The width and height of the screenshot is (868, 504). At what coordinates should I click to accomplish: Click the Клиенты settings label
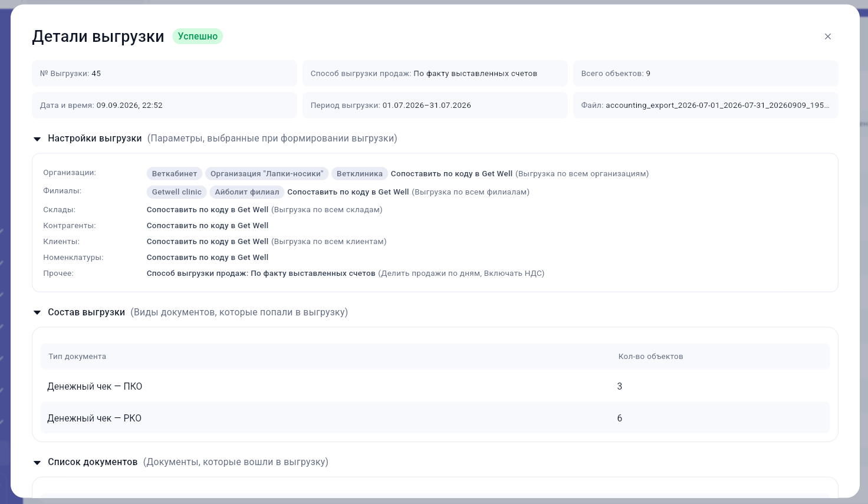pos(61,242)
